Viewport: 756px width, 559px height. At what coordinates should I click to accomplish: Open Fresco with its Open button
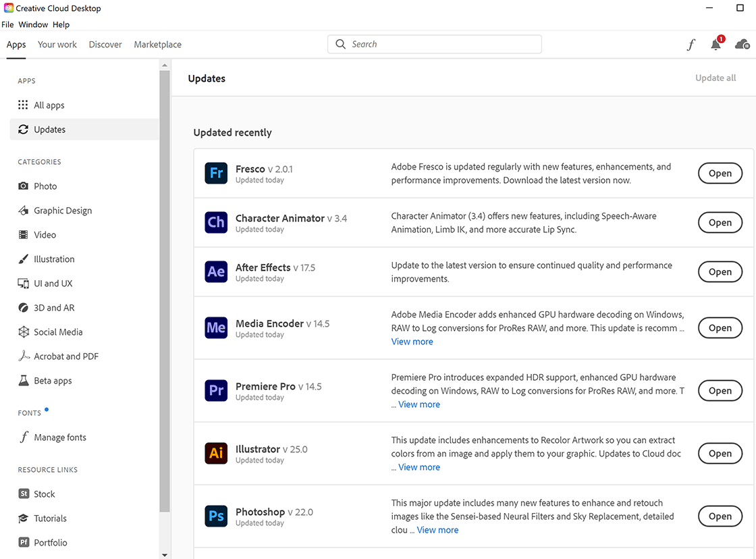[720, 173]
